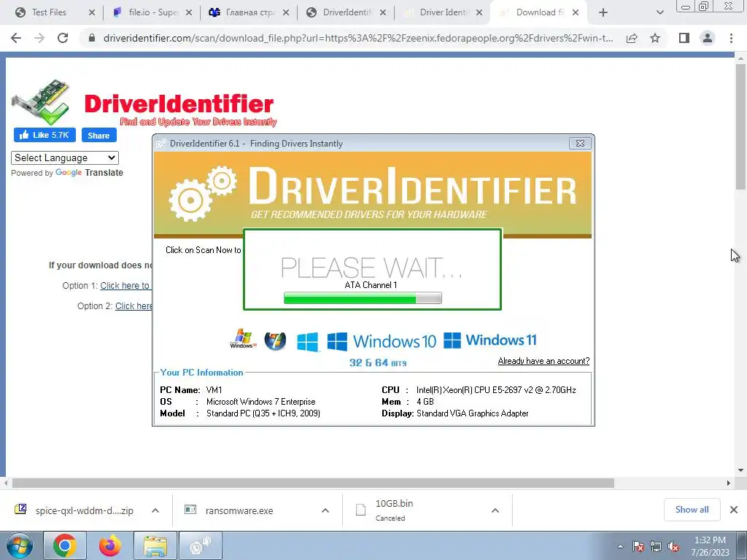Image resolution: width=747 pixels, height=560 pixels.
Task: Open the Главная стр tab
Action: coord(249,12)
